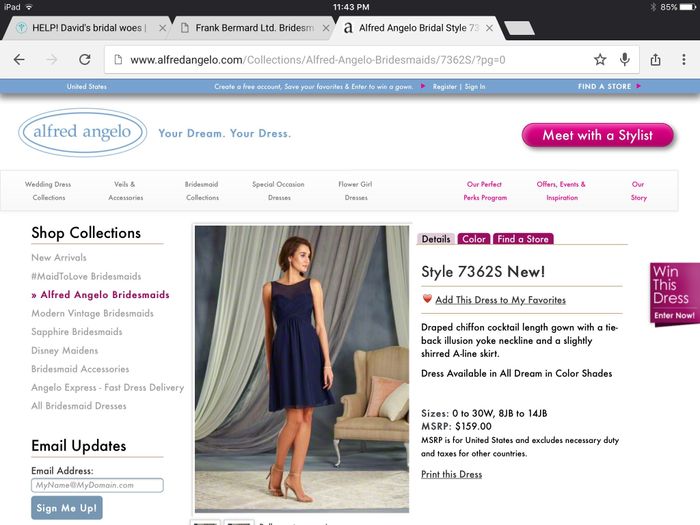Viewport: 700px width, 525px height.
Task: Open Bridesmaid Collections menu item
Action: coord(201,191)
